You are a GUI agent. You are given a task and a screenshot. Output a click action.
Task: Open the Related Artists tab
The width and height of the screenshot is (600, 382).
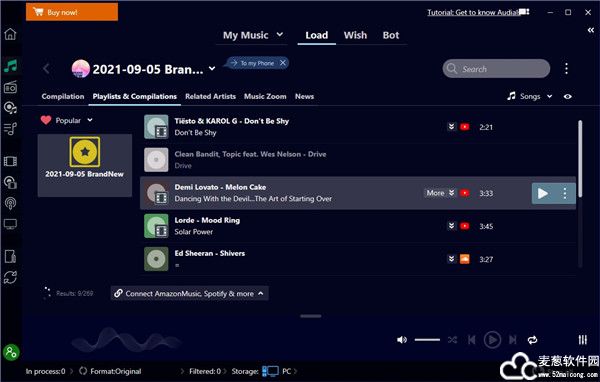tap(210, 96)
